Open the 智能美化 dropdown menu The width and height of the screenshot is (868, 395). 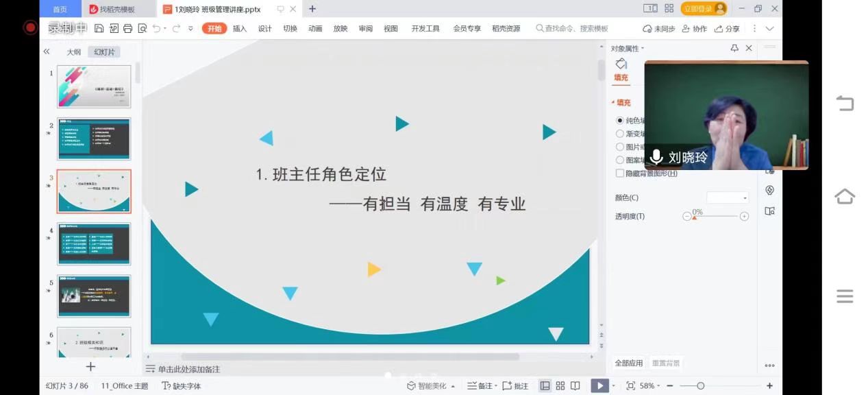click(431, 386)
